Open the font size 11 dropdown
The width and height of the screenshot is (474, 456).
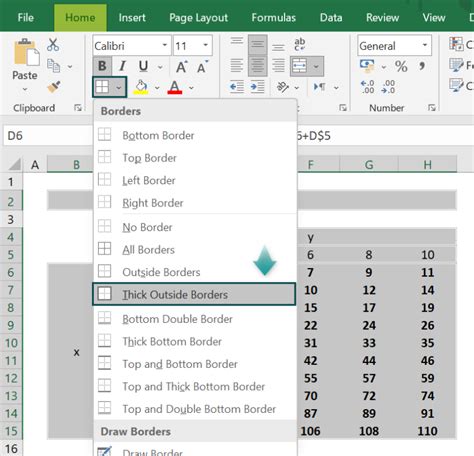205,45
